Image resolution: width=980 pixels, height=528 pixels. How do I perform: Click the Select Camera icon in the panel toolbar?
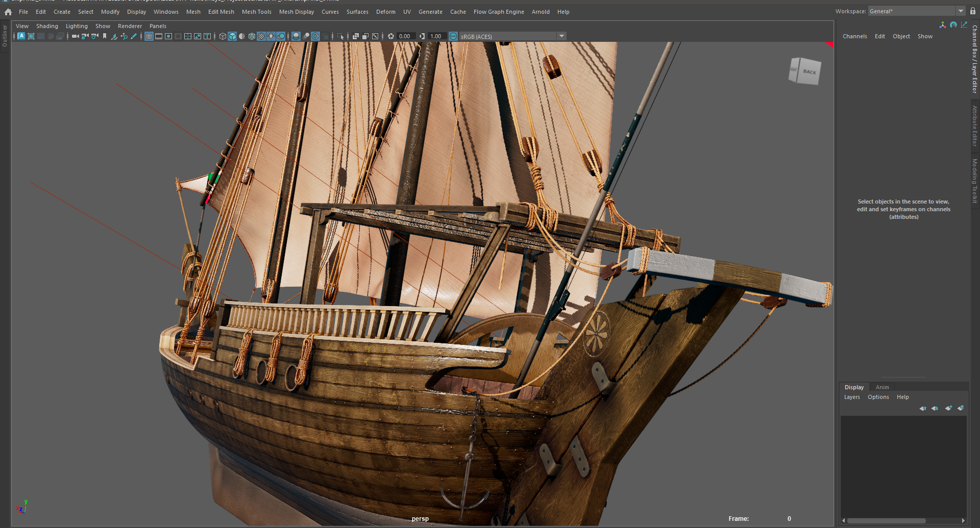click(76, 36)
